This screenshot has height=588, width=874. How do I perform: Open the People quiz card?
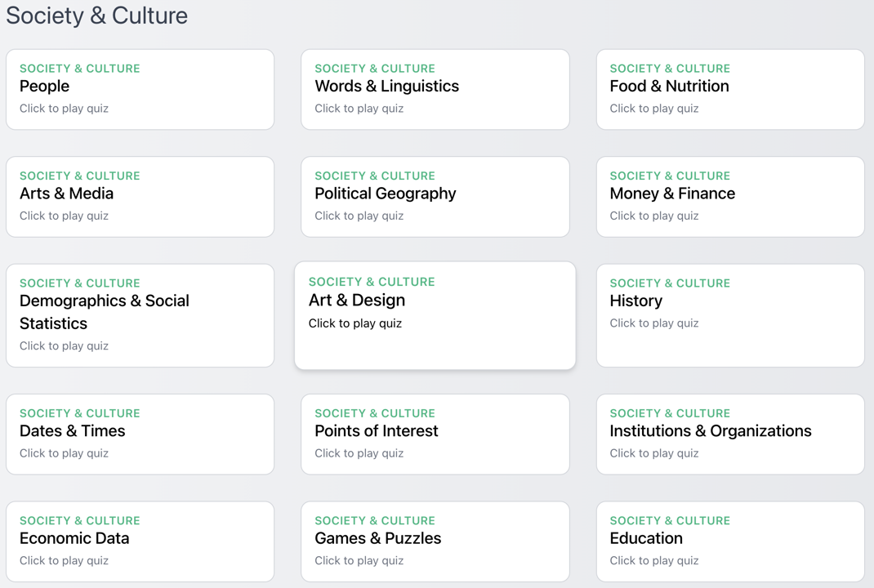tap(140, 89)
